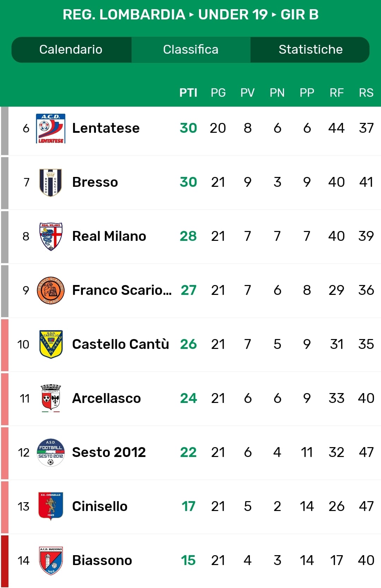Tap the Sesto 2012 team name
The height and width of the screenshot is (588, 381).
(109, 452)
